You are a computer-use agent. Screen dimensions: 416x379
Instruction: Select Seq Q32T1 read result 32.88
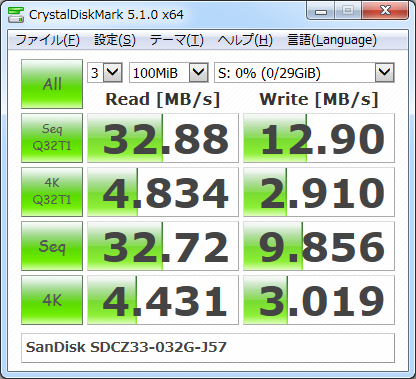(163, 138)
